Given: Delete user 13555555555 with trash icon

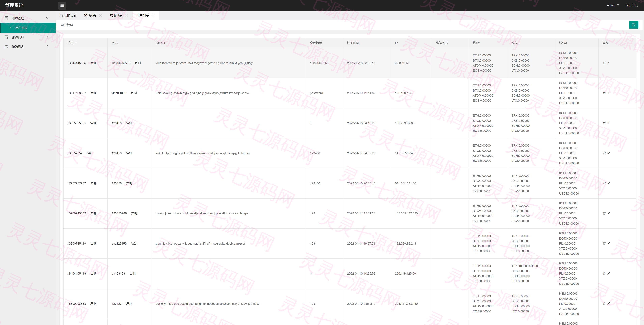Looking at the screenshot, I should click(x=604, y=123).
